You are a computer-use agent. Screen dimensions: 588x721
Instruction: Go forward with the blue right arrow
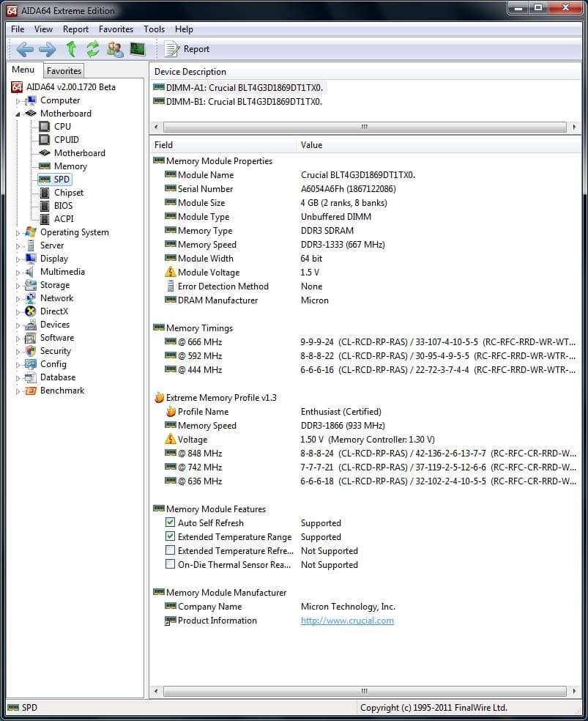[x=47, y=49]
